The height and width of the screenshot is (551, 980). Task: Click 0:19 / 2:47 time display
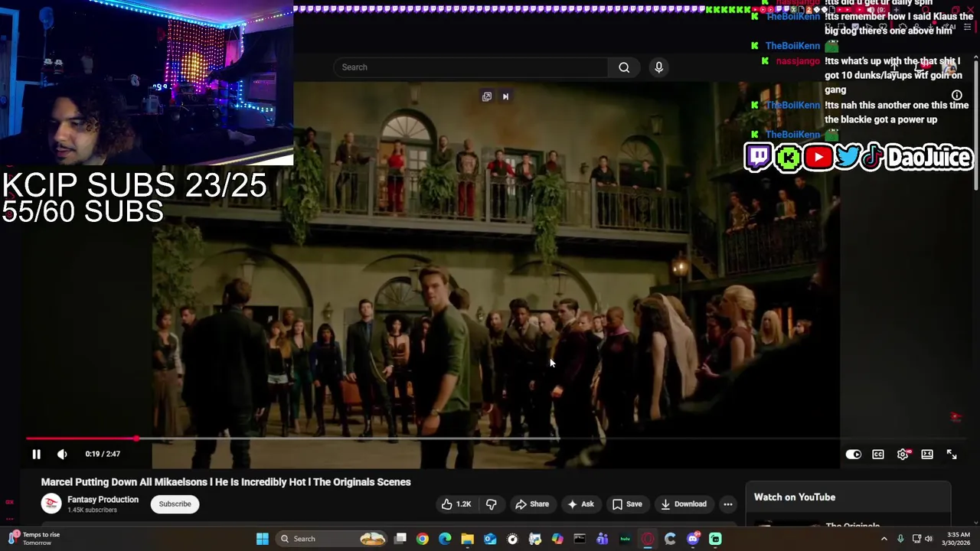point(103,454)
